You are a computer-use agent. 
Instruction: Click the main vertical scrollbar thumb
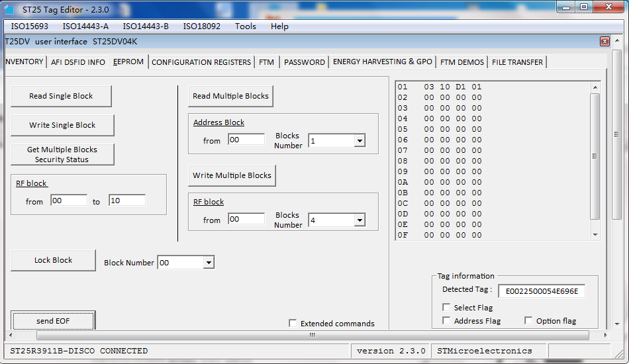pyautogui.click(x=617, y=134)
